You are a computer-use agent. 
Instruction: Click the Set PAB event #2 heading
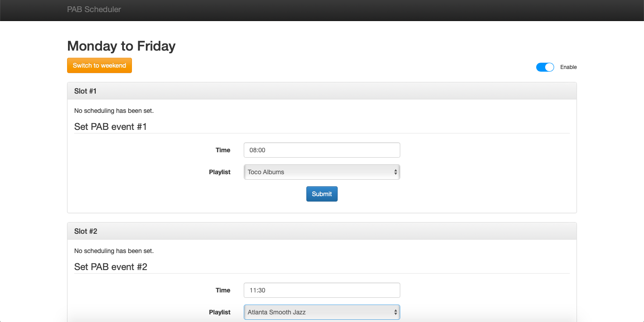click(x=110, y=267)
